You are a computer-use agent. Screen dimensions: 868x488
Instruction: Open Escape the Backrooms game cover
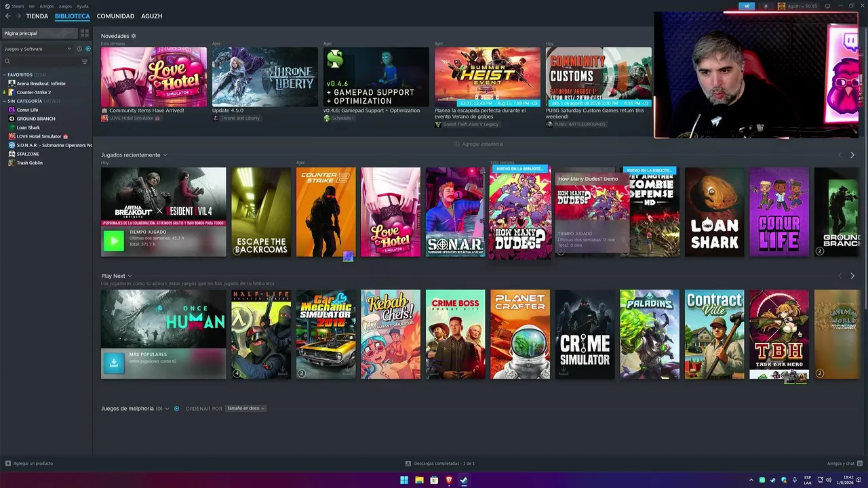pyautogui.click(x=261, y=212)
